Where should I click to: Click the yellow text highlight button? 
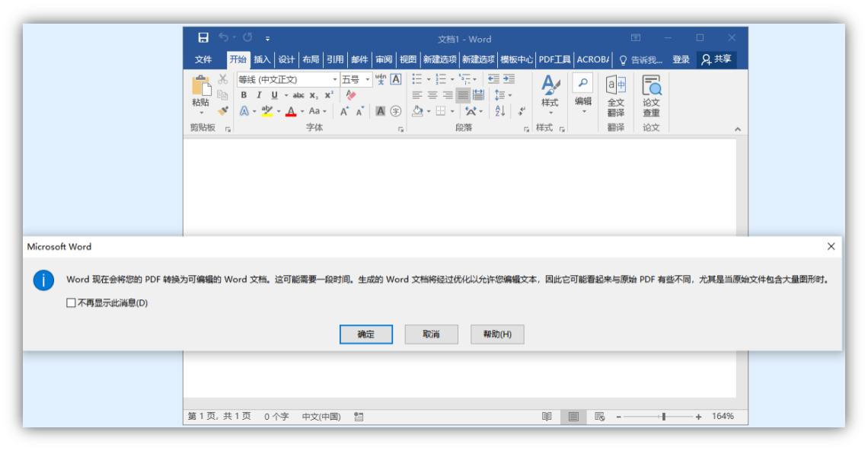pyautogui.click(x=267, y=111)
